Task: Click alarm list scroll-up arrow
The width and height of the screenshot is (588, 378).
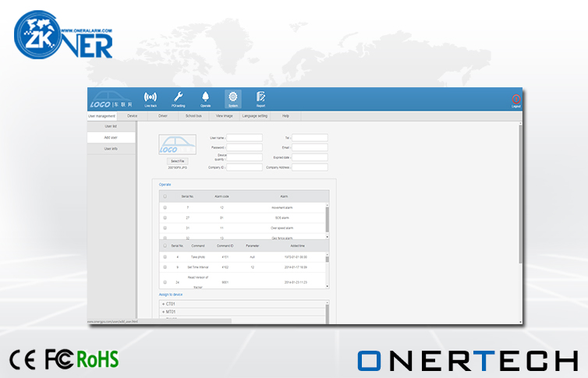Action: click(x=328, y=205)
